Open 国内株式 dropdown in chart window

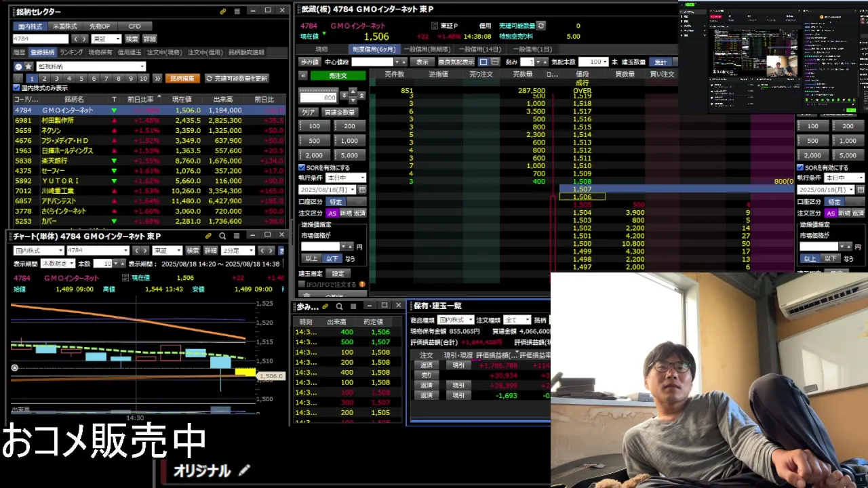(39, 251)
